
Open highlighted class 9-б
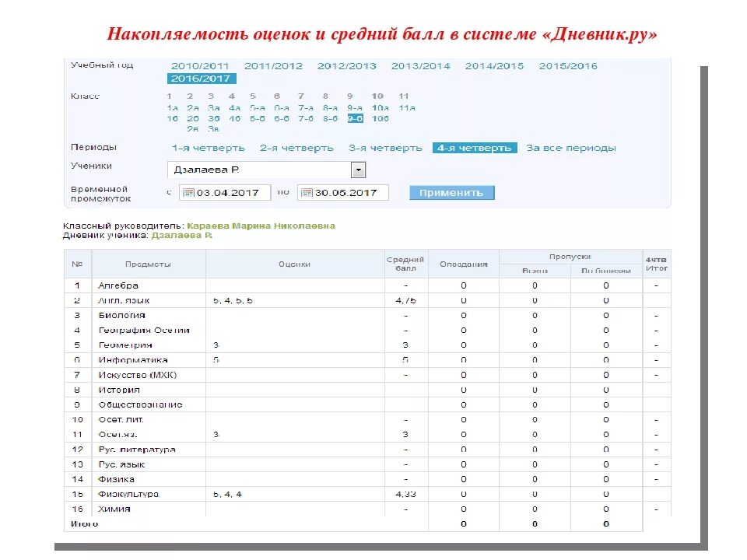tap(355, 118)
